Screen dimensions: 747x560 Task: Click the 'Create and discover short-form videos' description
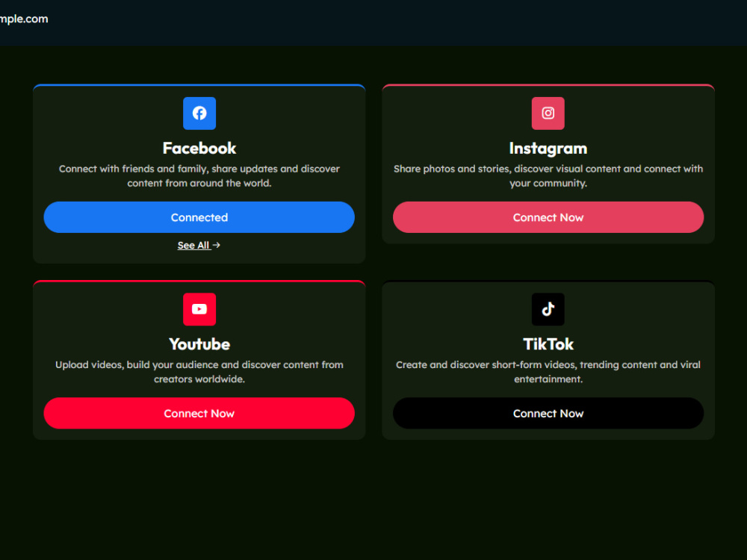(x=548, y=371)
